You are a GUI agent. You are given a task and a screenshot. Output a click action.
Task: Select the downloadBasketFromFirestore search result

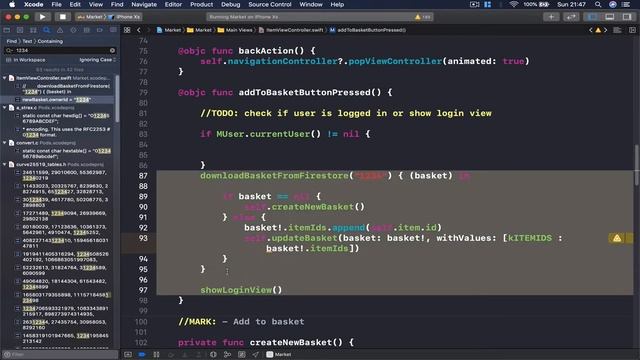[63, 89]
